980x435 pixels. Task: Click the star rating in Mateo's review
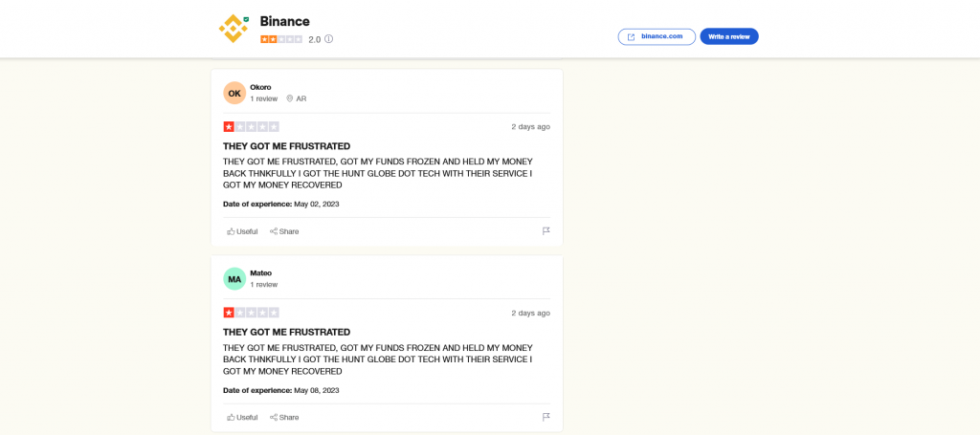click(x=252, y=313)
